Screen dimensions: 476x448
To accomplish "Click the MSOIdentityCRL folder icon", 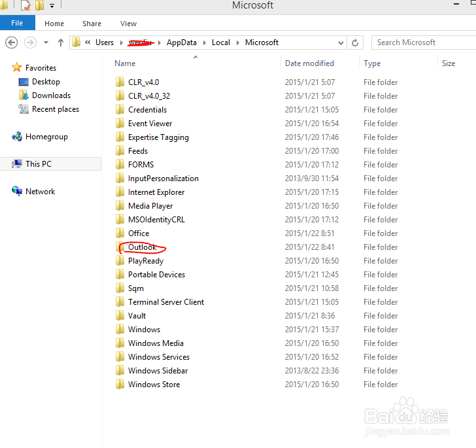I will [x=120, y=220].
